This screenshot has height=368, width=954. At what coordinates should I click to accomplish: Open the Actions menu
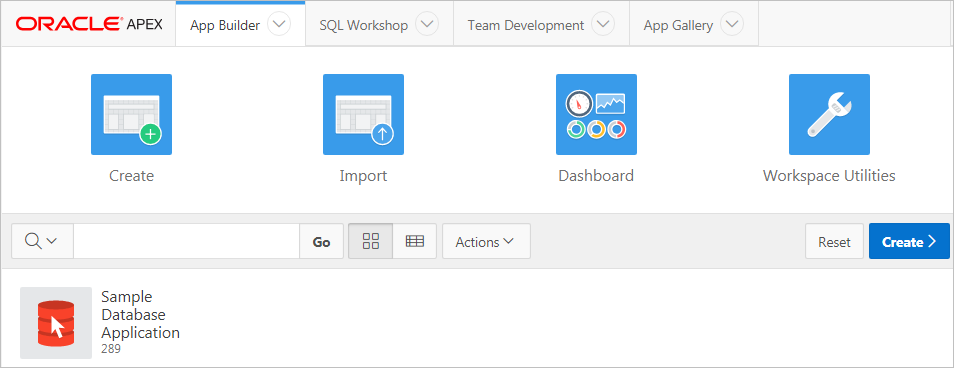pos(486,241)
